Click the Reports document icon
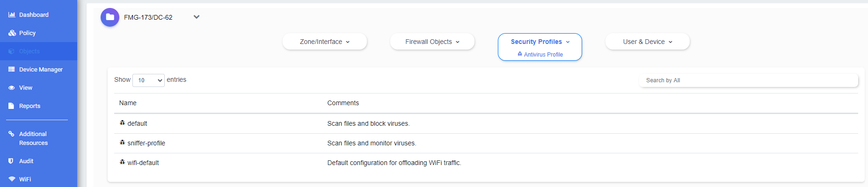This screenshot has width=868, height=187. 12,106
